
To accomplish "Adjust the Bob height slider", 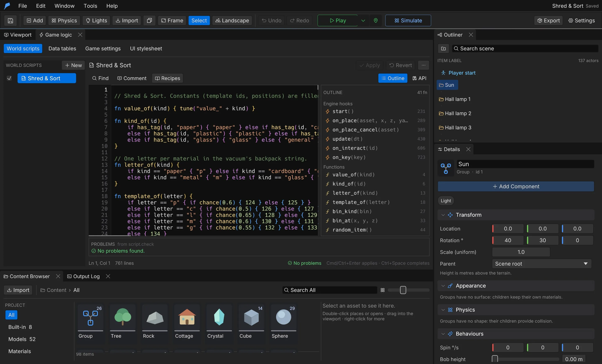I will [525, 359].
